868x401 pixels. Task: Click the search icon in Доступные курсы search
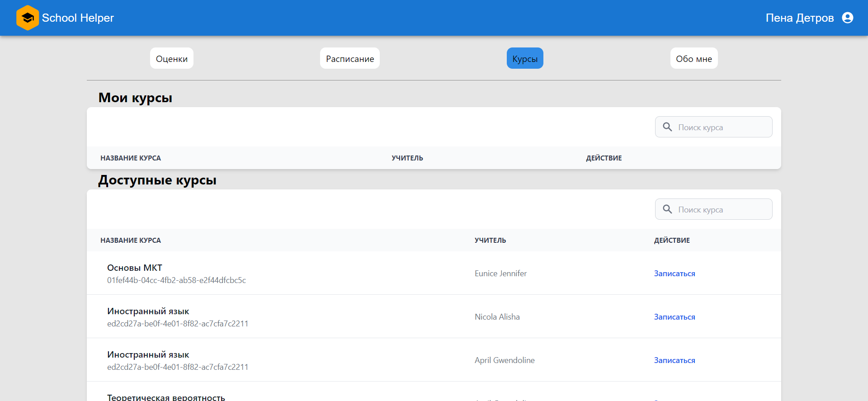pos(667,209)
